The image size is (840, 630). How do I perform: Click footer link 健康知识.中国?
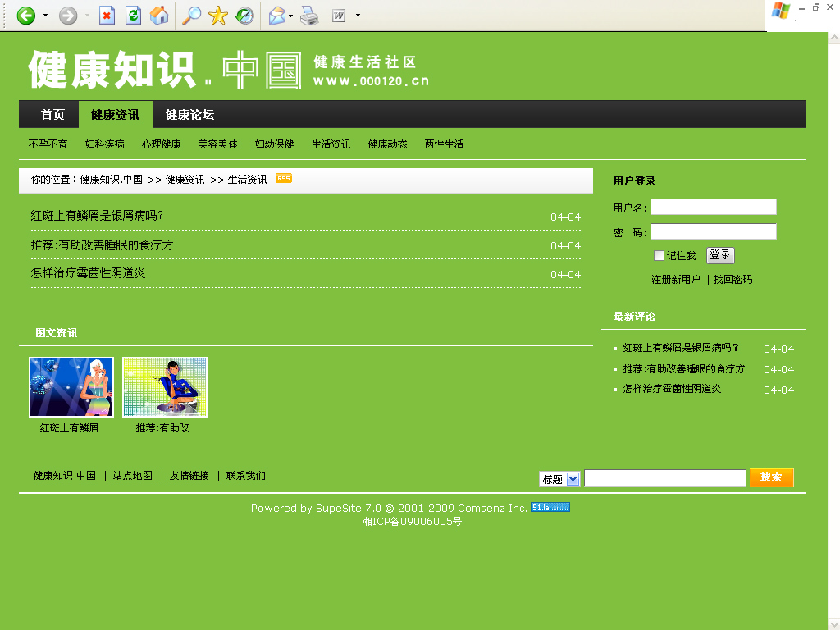(65, 475)
